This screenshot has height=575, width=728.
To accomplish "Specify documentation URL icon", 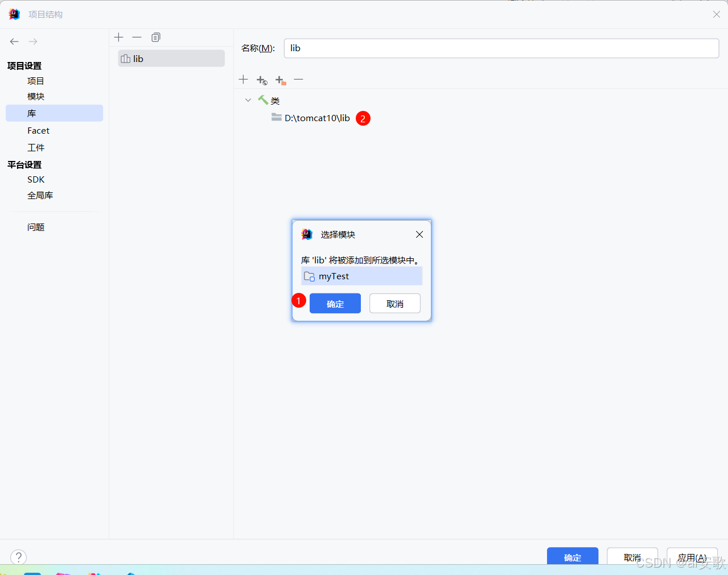I will point(262,80).
